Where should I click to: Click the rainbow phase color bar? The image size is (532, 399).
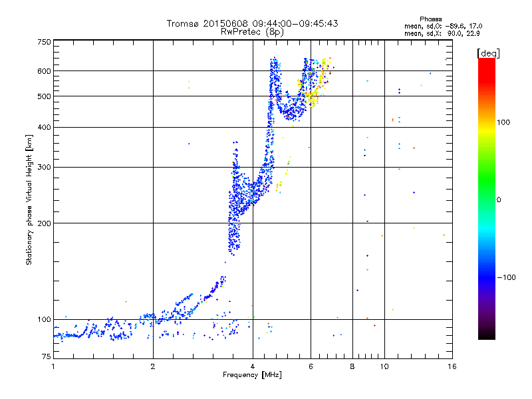[487, 198]
